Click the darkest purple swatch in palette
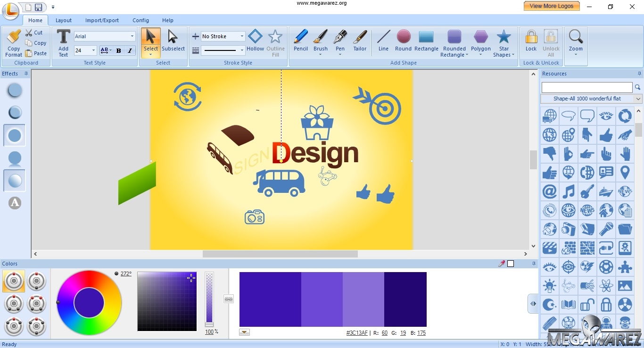This screenshot has height=348, width=644. (x=406, y=299)
